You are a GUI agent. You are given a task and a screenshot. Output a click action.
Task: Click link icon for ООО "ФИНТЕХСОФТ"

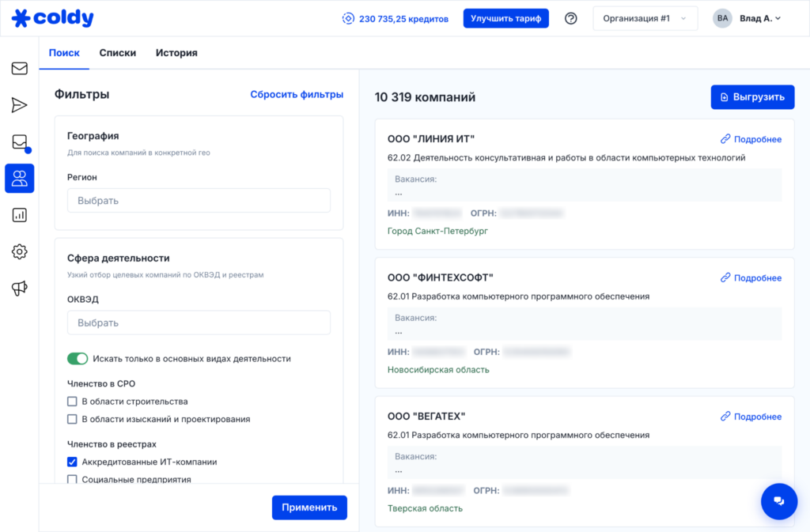tap(726, 277)
